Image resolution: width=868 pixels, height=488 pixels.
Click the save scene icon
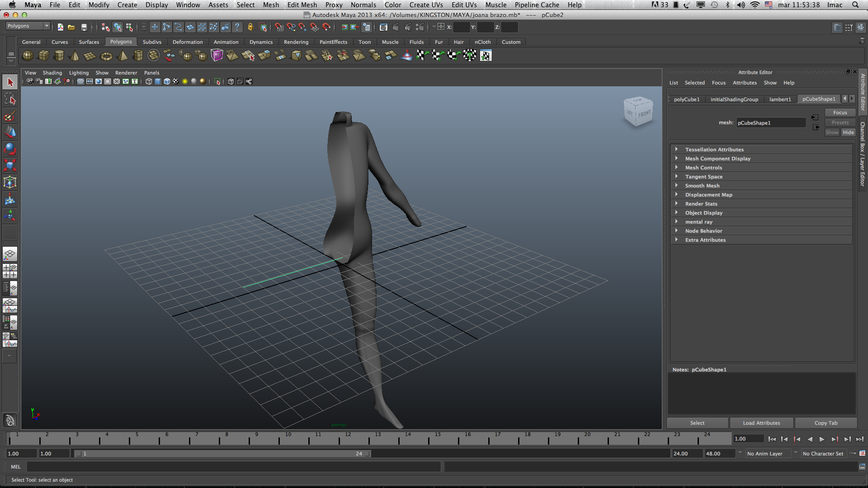[x=84, y=27]
